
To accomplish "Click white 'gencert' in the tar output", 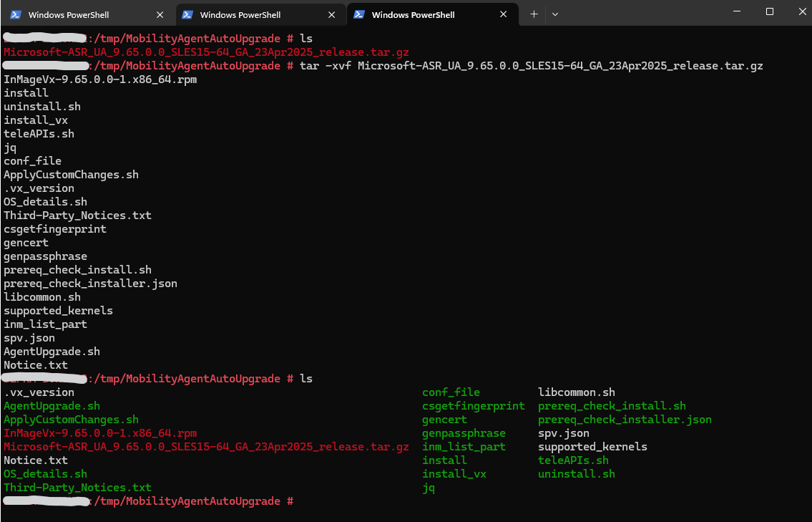I will [26, 243].
